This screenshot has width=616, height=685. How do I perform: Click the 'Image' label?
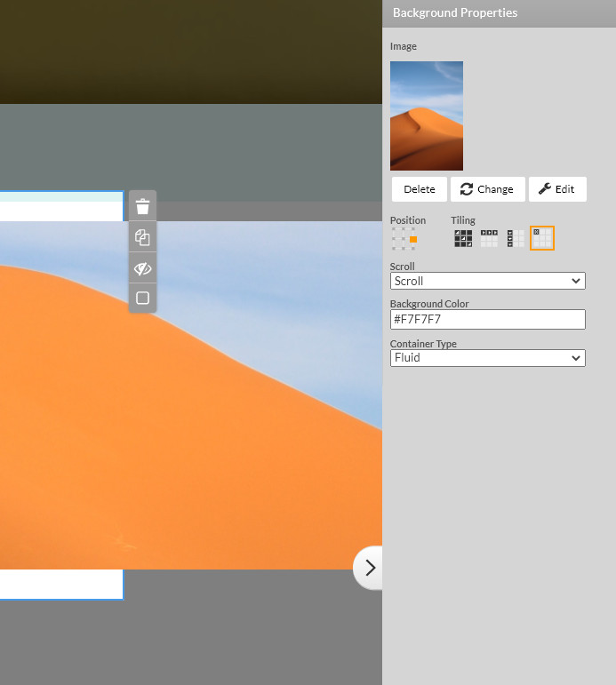(403, 46)
